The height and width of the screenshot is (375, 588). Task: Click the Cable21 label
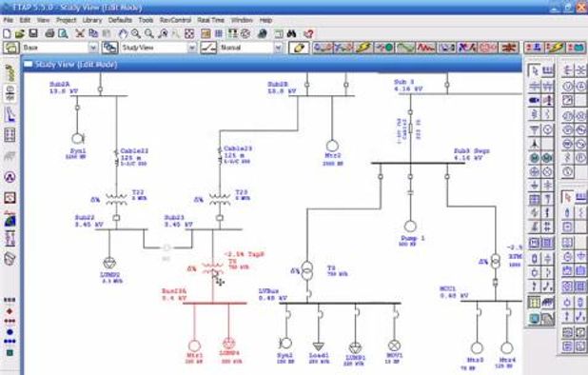click(134, 150)
